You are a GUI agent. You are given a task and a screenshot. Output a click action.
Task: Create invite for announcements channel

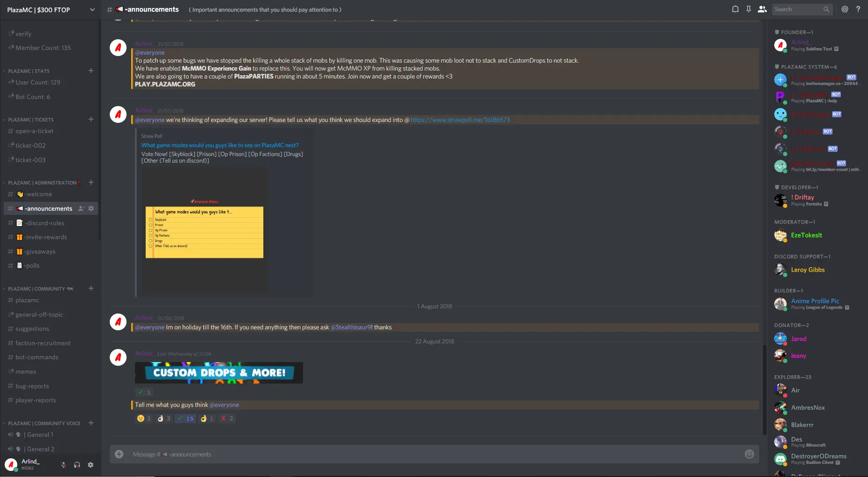82,208
